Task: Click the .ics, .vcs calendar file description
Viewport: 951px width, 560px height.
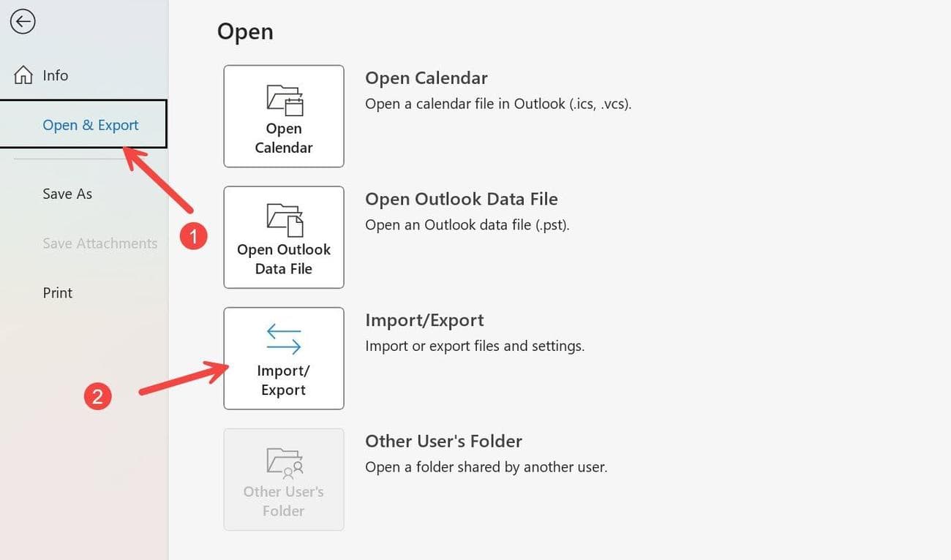Action: [x=497, y=104]
